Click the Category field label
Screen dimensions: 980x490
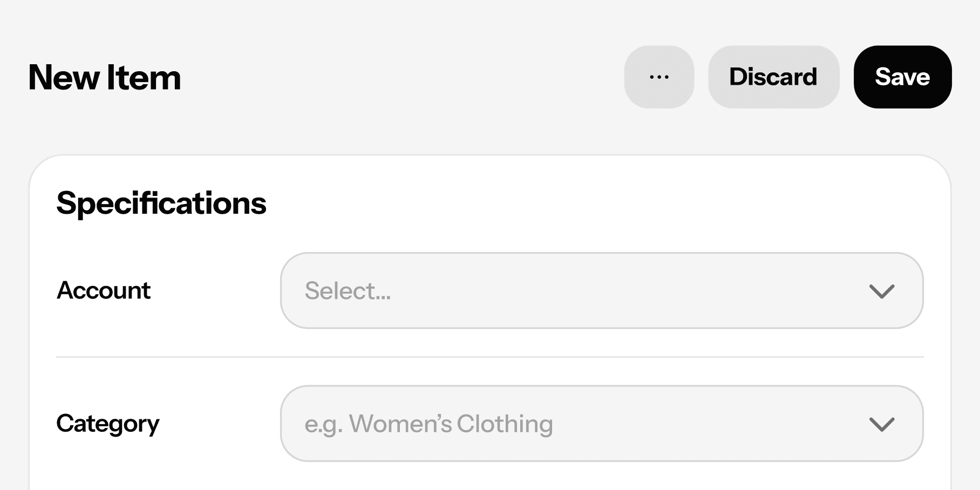point(108,424)
